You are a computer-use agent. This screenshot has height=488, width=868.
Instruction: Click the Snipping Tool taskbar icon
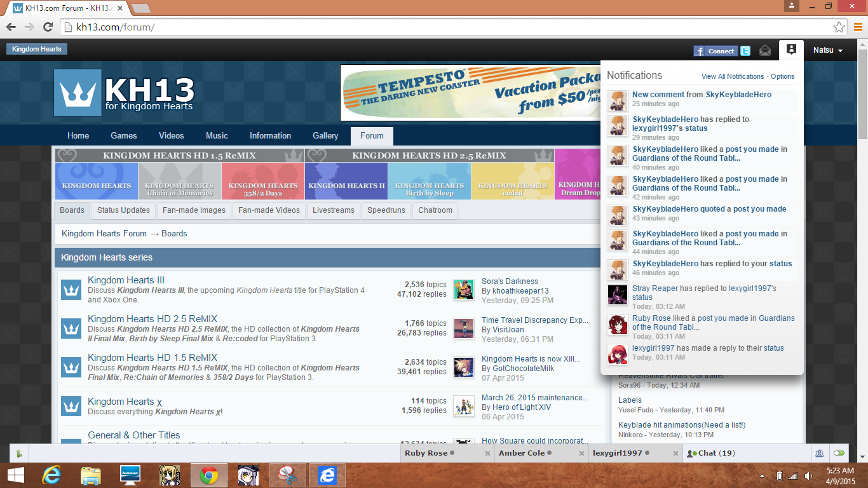tap(287, 475)
